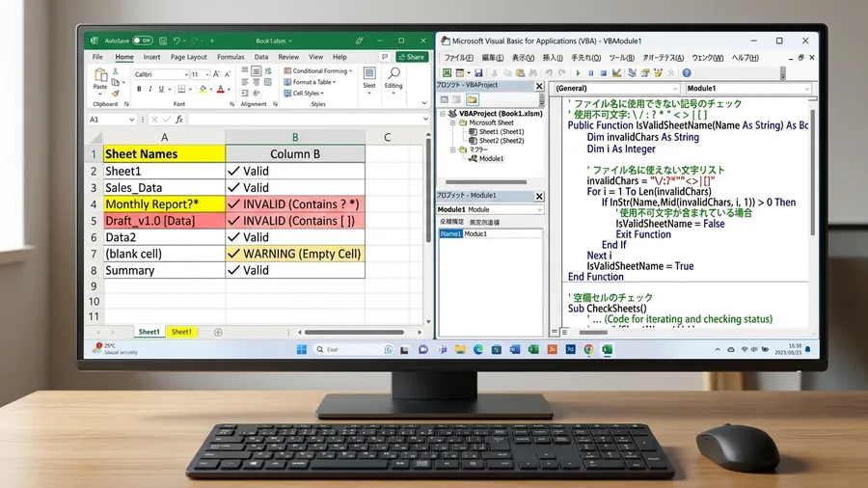Image resolution: width=868 pixels, height=488 pixels.
Task: Apply the red font color A
Action: coord(220,89)
